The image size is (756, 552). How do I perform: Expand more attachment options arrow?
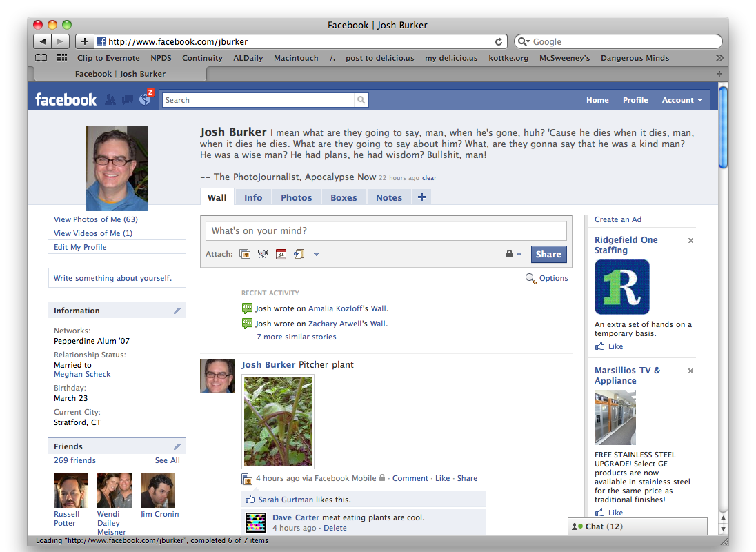coord(317,254)
